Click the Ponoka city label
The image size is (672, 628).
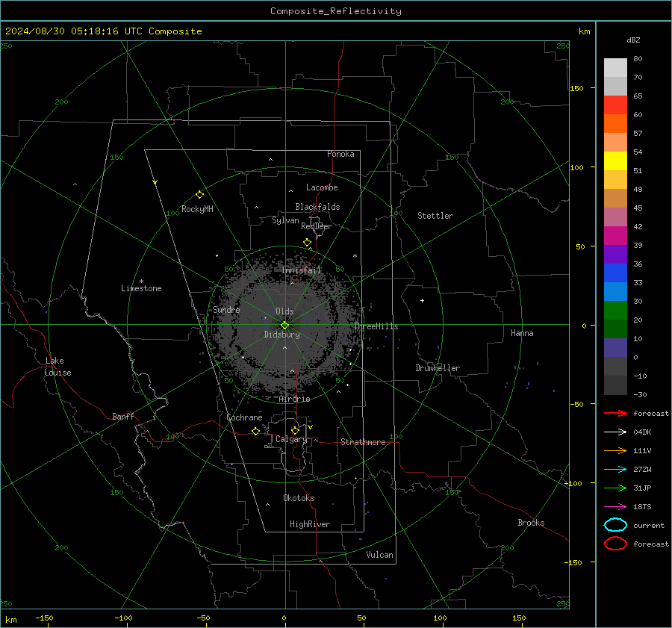(340, 154)
